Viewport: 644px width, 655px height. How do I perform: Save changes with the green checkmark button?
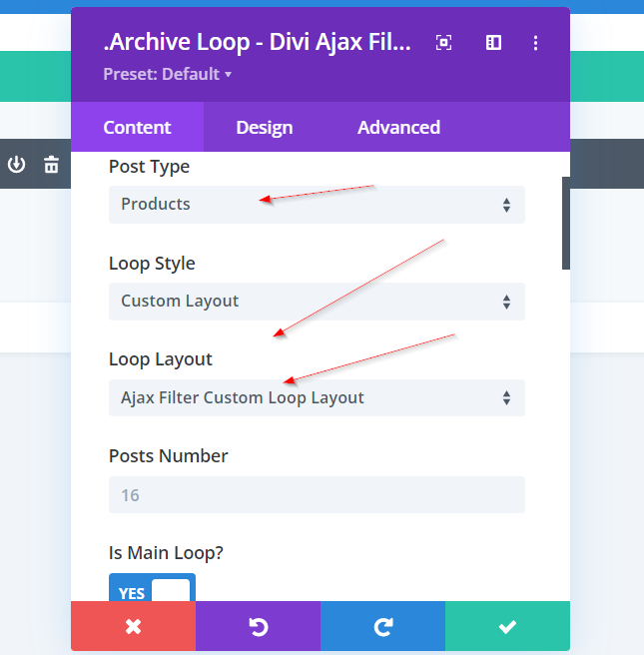pyautogui.click(x=507, y=626)
